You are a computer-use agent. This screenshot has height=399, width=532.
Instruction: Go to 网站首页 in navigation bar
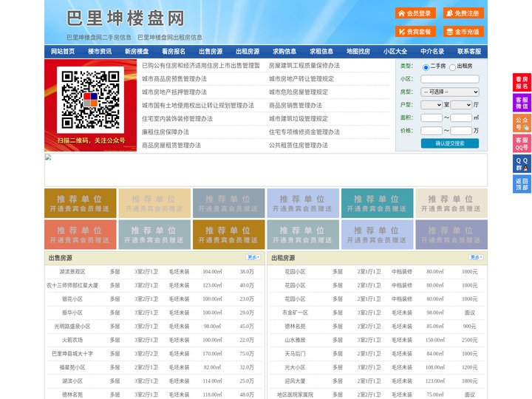[63, 52]
